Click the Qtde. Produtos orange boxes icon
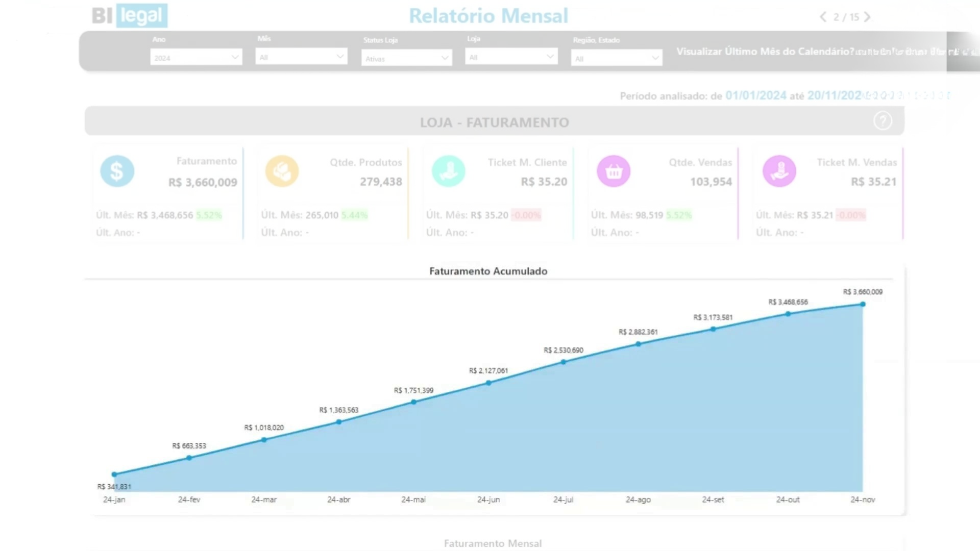Viewport: 980px width, 551px height. point(282,171)
